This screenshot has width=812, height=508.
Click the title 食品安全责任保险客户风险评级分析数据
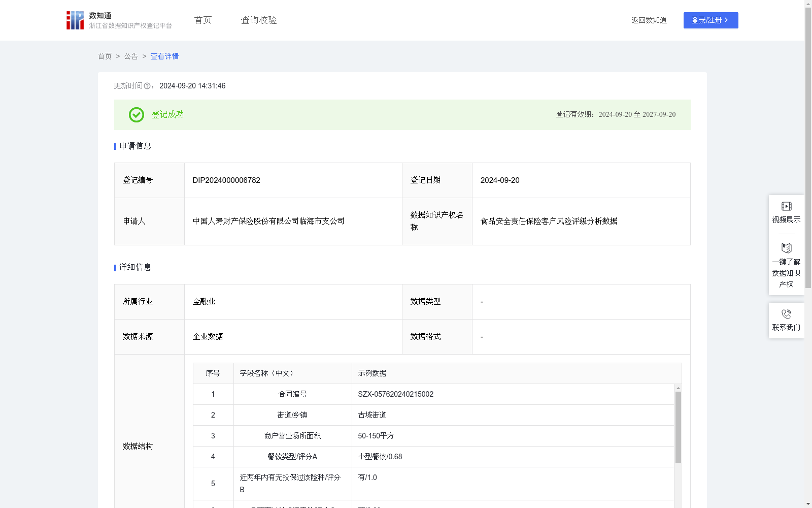point(549,221)
